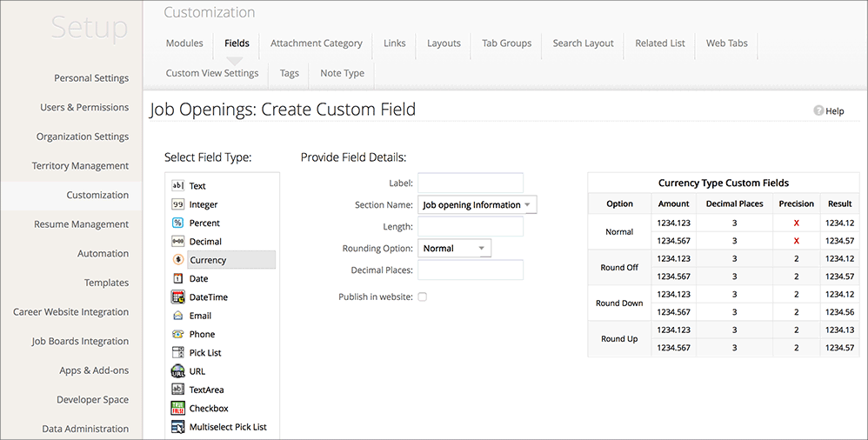Viewport: 868px width, 440px height.
Task: Choose the Integer field type icon
Action: 177,204
